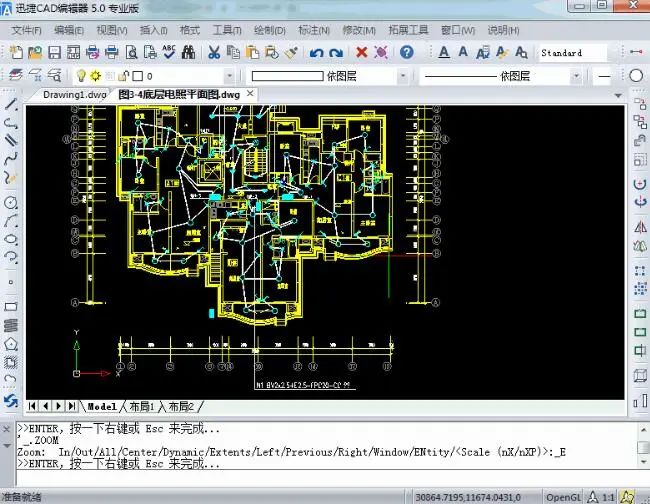Viewport: 650px width, 504px height.
Task: Click the layer color box beside 0
Action: [138, 76]
